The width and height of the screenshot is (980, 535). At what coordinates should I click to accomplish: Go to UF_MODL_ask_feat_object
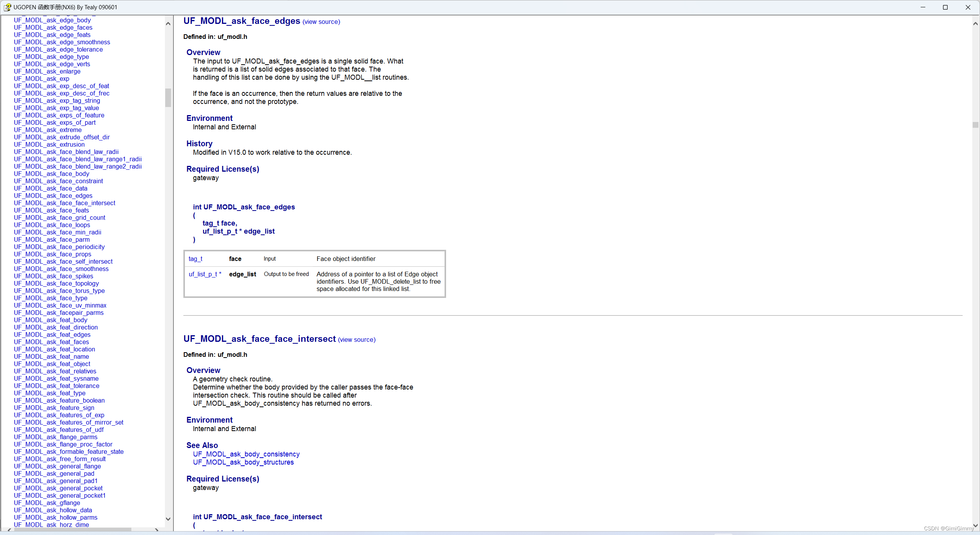(x=52, y=364)
